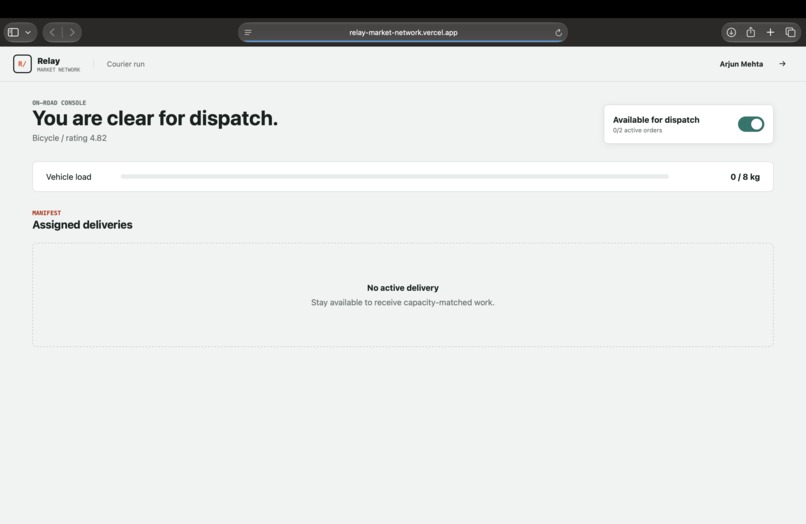Screen dimensions: 806x524
Task: Click the Share icon in toolbar
Action: coord(750,32)
